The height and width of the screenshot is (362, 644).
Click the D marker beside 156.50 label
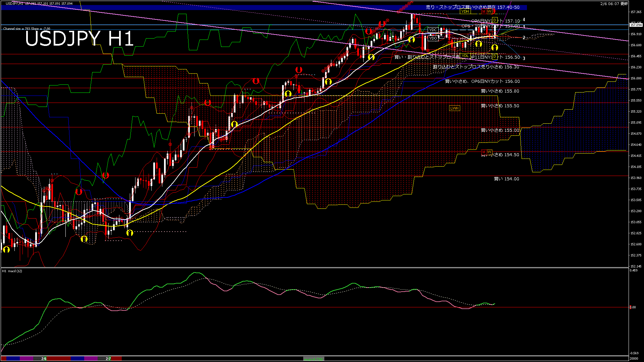(x=494, y=57)
